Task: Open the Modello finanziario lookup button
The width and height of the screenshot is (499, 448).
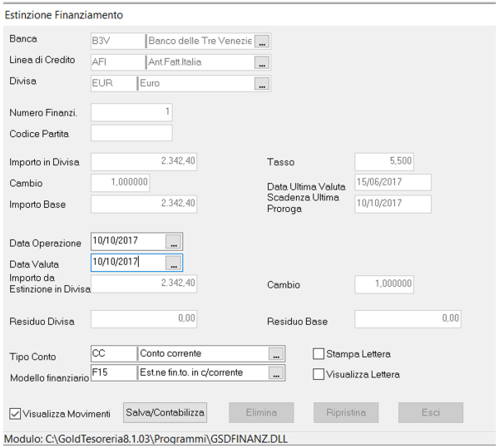Action: [x=276, y=373]
